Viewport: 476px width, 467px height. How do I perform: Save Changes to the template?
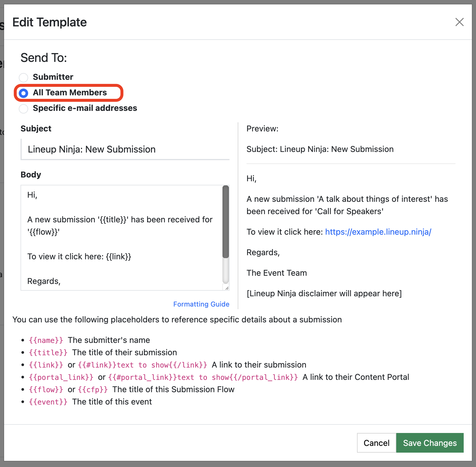430,443
